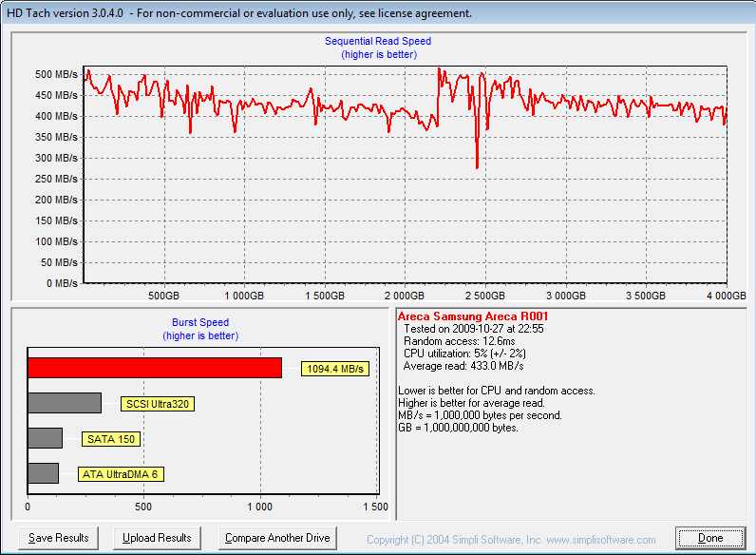Click the 1 500 burst axis label
756x555 pixels.
375,507
